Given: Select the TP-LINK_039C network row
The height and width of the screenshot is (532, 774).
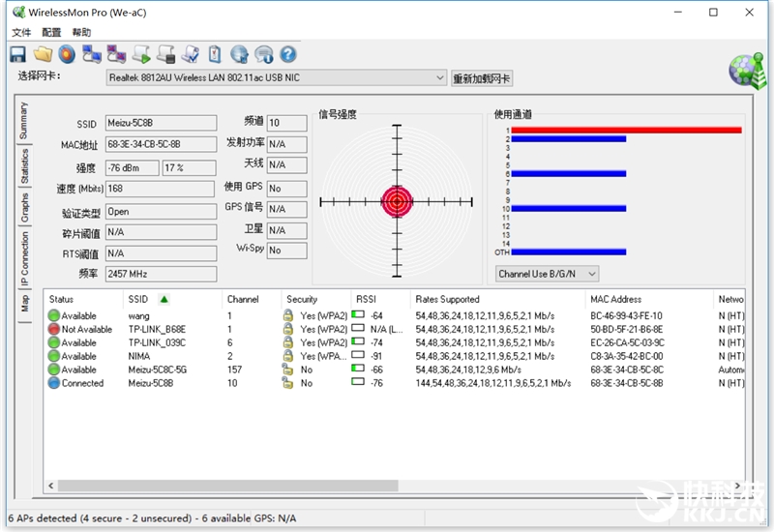Looking at the screenshot, I should pyautogui.click(x=395, y=342).
